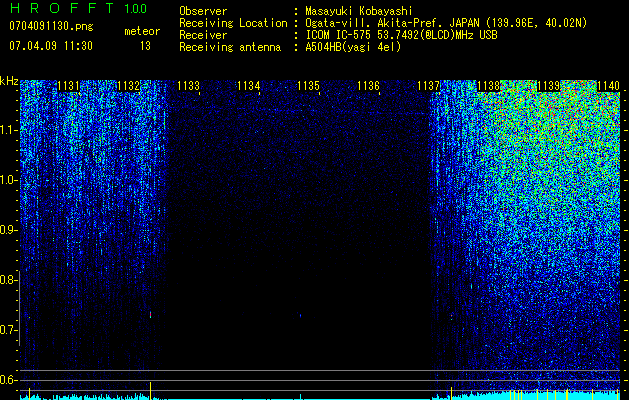Click time marker 1135

pos(308,85)
